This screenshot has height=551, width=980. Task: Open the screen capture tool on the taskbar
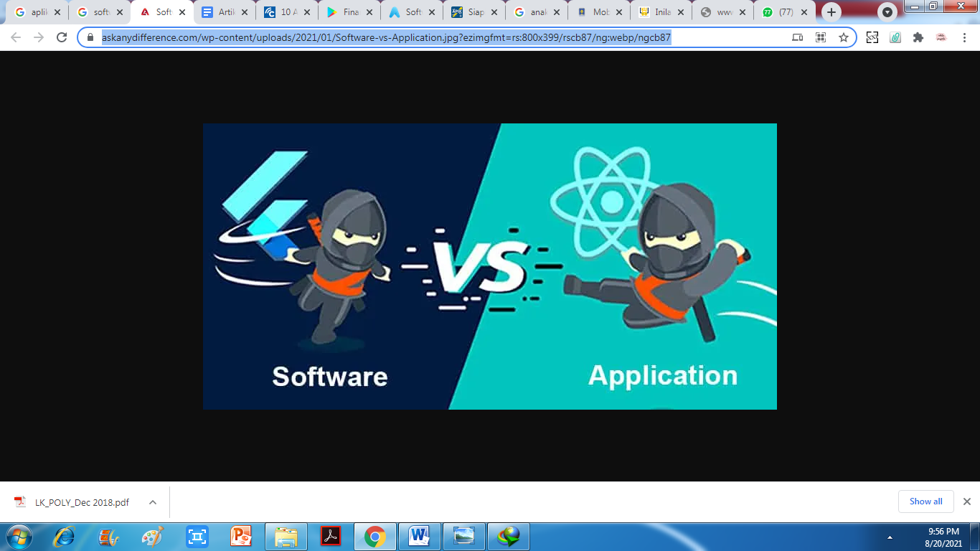pyautogui.click(x=197, y=537)
